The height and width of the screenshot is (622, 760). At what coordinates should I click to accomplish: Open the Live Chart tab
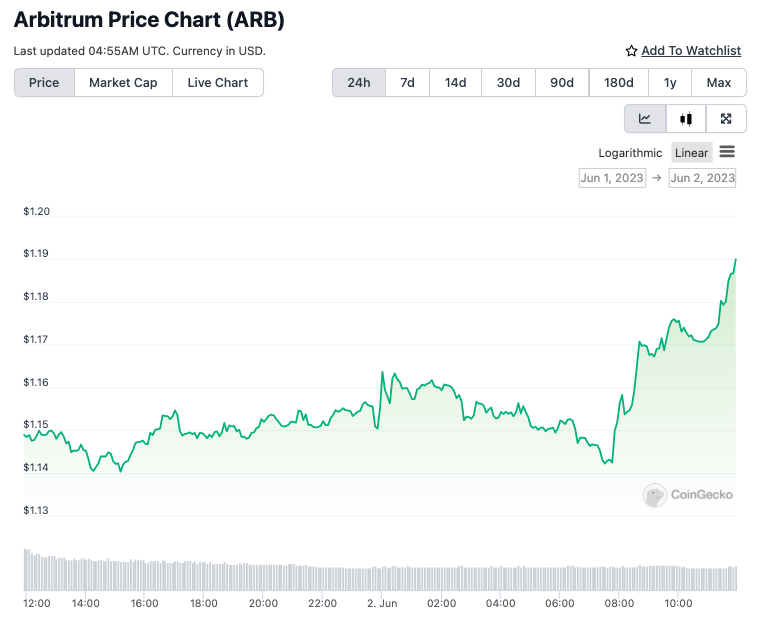point(218,82)
